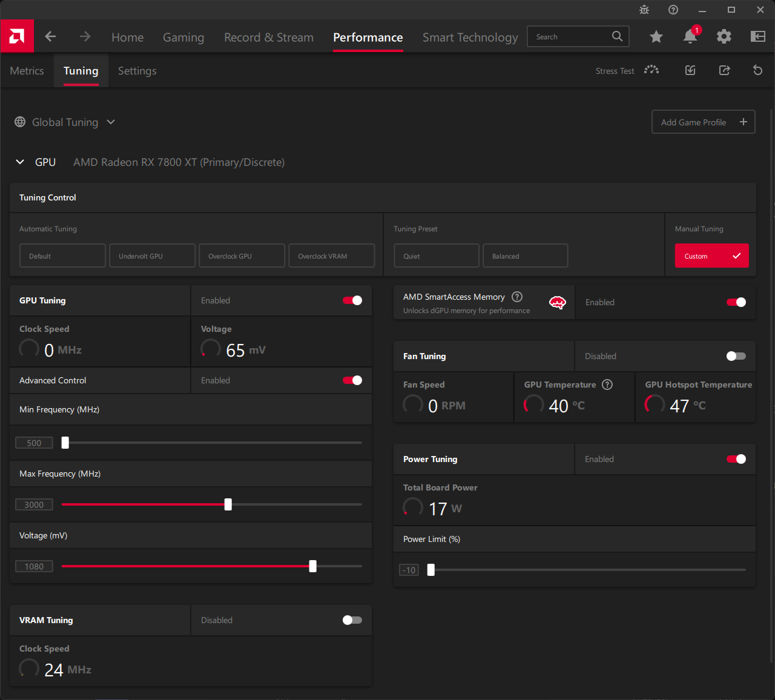Expand Global Tuning dropdown chevron
The height and width of the screenshot is (700, 775).
click(111, 122)
